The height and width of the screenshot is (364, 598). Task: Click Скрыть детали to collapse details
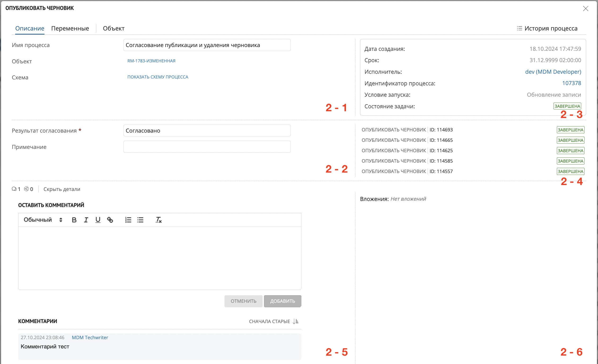coord(62,189)
